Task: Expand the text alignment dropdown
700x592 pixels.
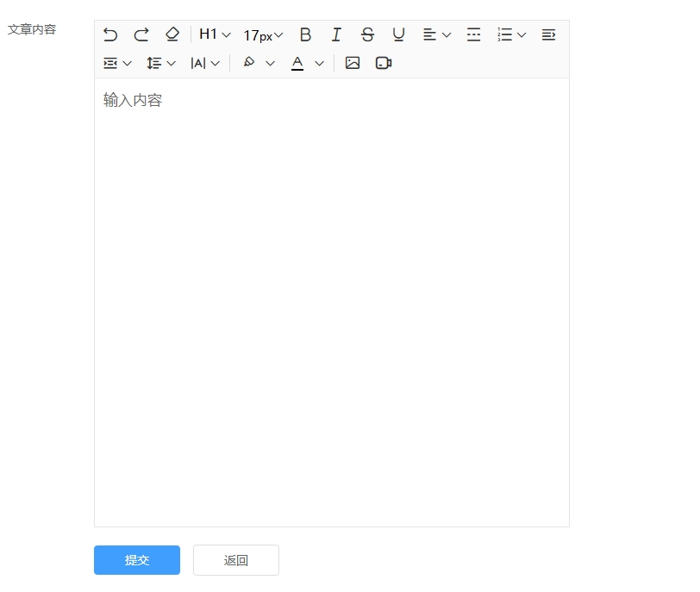Action: [x=436, y=34]
